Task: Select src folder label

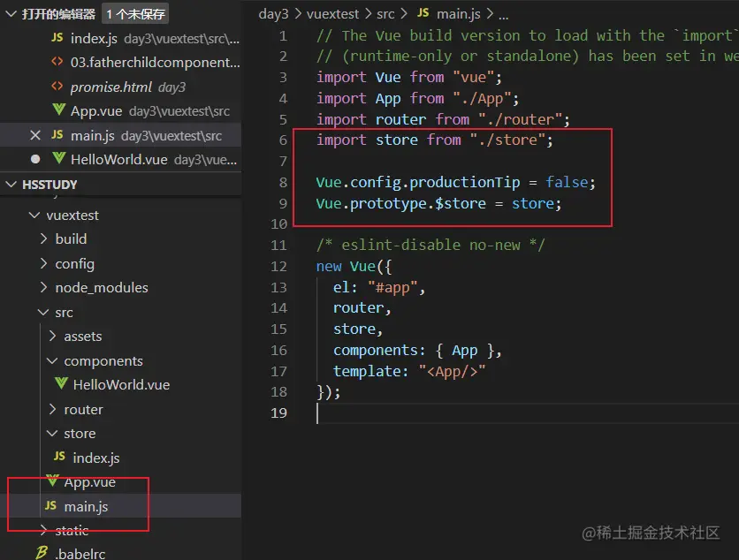Action: point(65,313)
